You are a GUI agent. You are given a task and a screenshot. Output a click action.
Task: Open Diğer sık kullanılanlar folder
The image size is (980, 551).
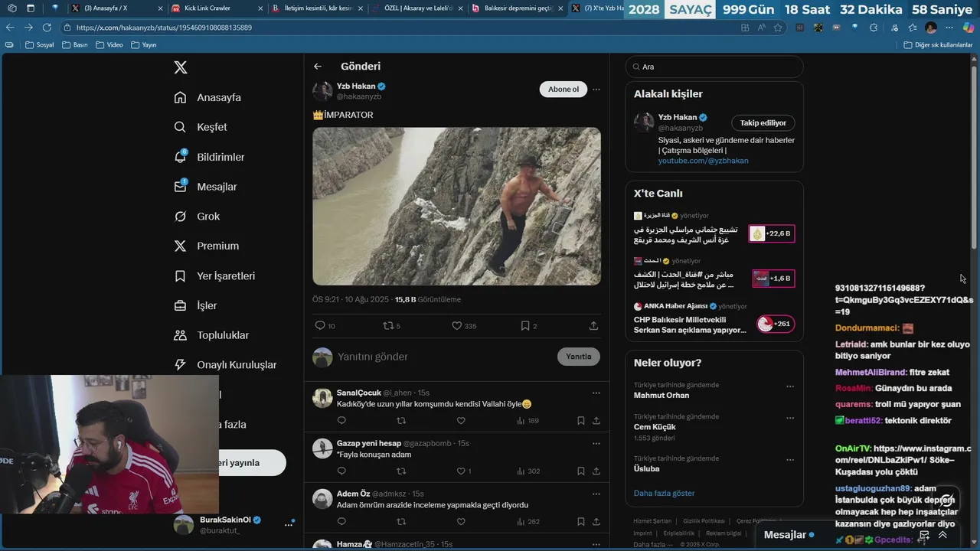pyautogui.click(x=938, y=44)
